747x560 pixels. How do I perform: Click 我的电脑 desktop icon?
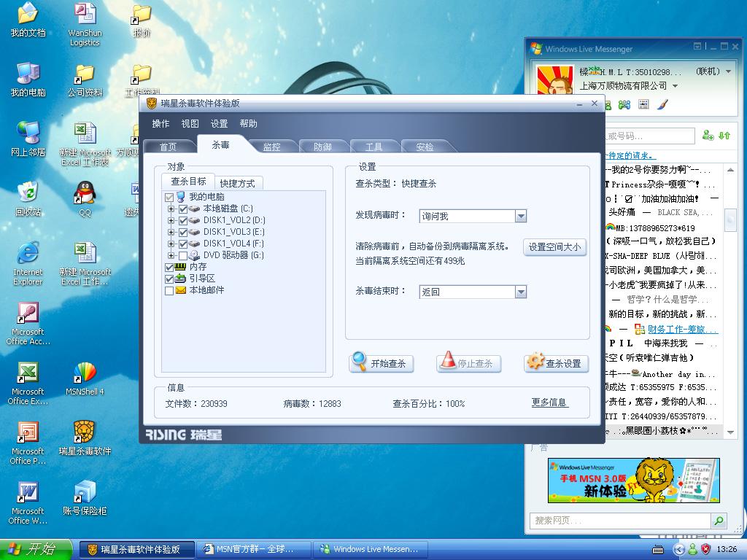[28, 79]
